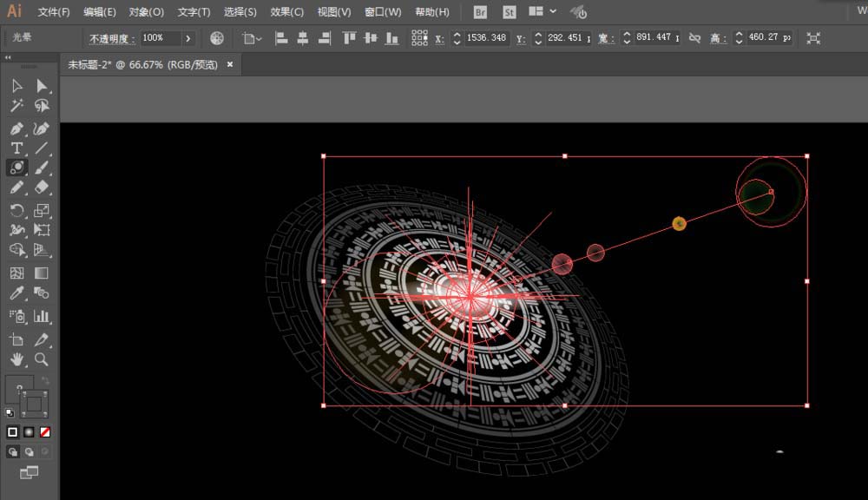Select the Hand tool

pyautogui.click(x=16, y=359)
